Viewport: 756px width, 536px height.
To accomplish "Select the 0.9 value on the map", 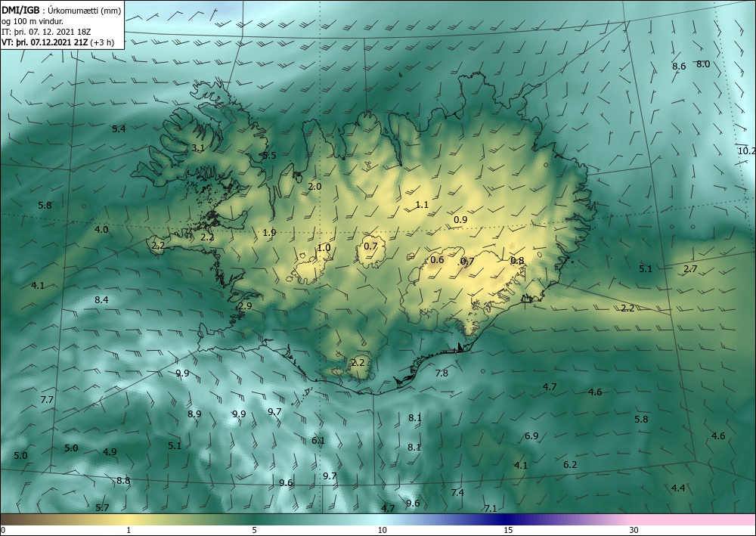I will click(x=460, y=220).
